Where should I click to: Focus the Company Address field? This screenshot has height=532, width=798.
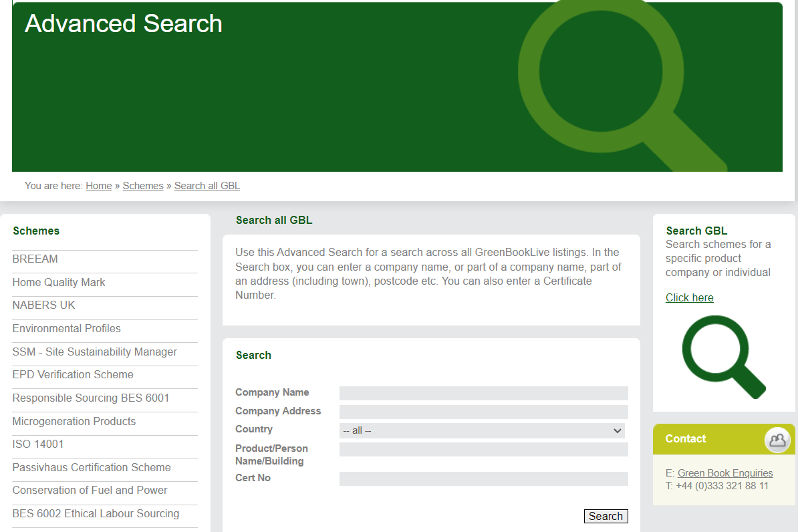click(483, 412)
